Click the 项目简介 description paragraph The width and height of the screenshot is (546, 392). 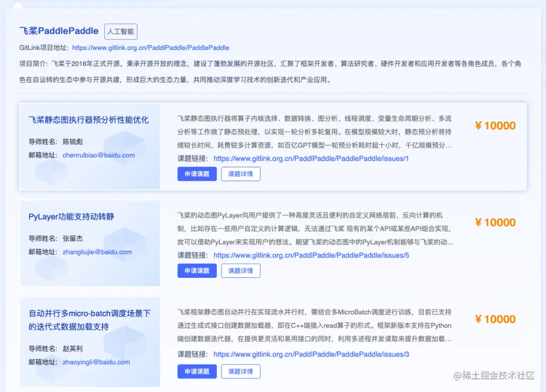coord(270,72)
